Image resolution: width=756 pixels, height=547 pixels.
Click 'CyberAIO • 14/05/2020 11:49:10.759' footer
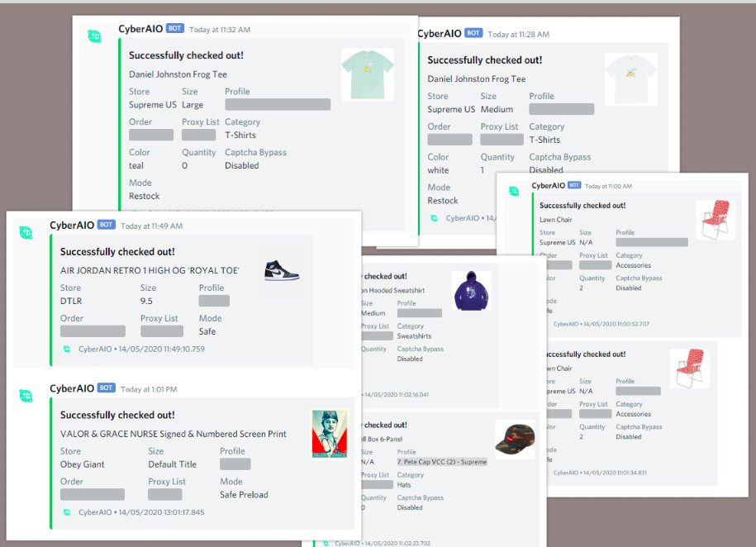pos(142,349)
